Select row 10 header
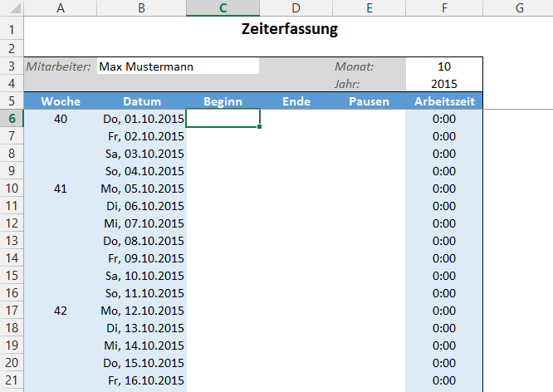This screenshot has width=553, height=392. [12, 189]
